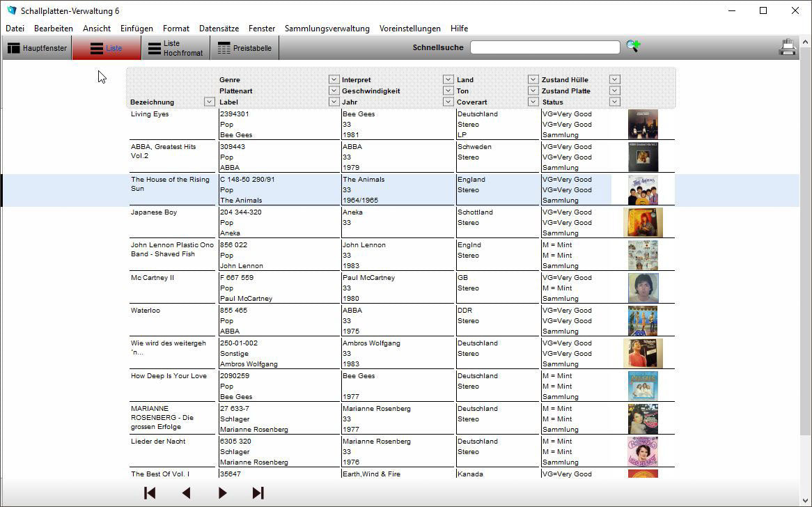Open the Interpret column dropdown
This screenshot has width=812, height=507.
[448, 79]
